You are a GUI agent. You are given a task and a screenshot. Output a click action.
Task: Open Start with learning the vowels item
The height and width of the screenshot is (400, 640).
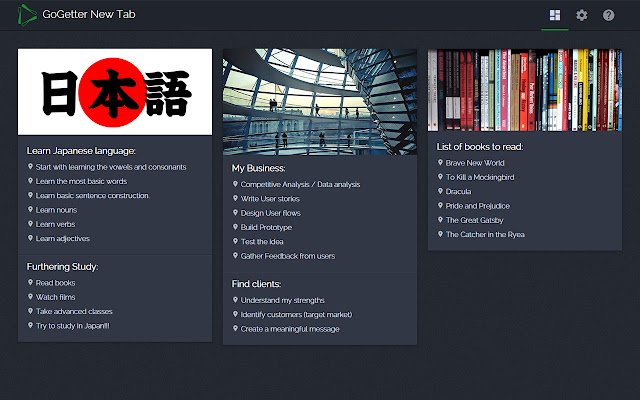[x=111, y=167]
